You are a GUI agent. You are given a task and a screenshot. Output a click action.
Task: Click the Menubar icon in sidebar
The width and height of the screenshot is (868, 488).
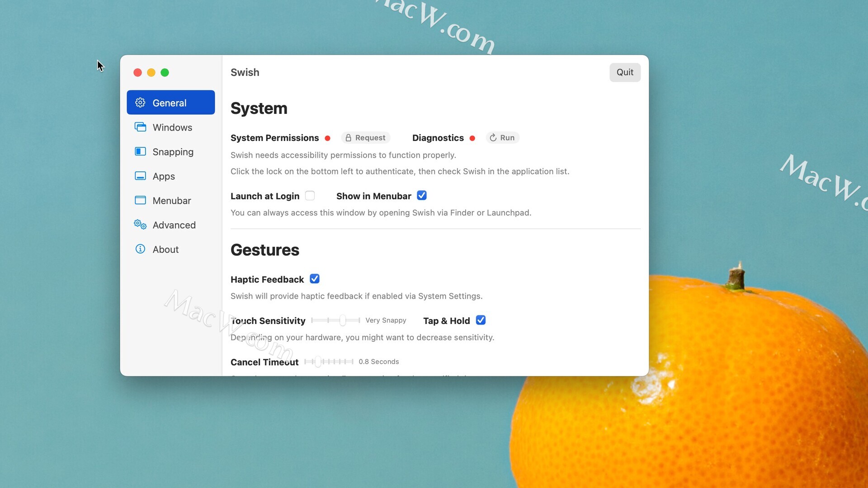tap(140, 200)
